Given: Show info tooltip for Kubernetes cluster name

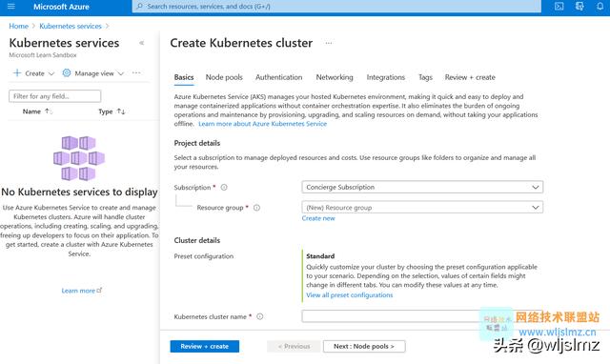Looking at the screenshot, I should [x=260, y=316].
